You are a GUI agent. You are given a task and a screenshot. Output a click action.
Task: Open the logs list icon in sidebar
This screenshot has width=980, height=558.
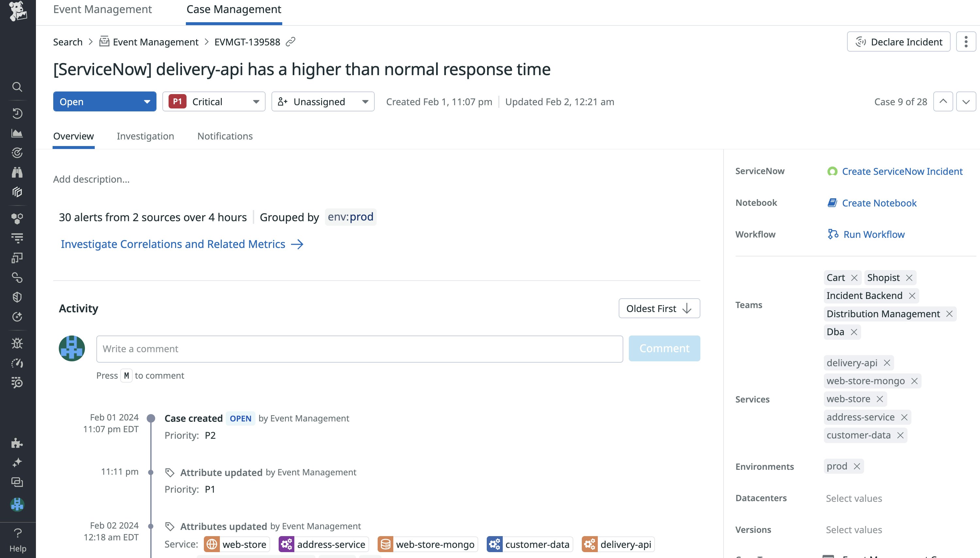click(x=17, y=238)
